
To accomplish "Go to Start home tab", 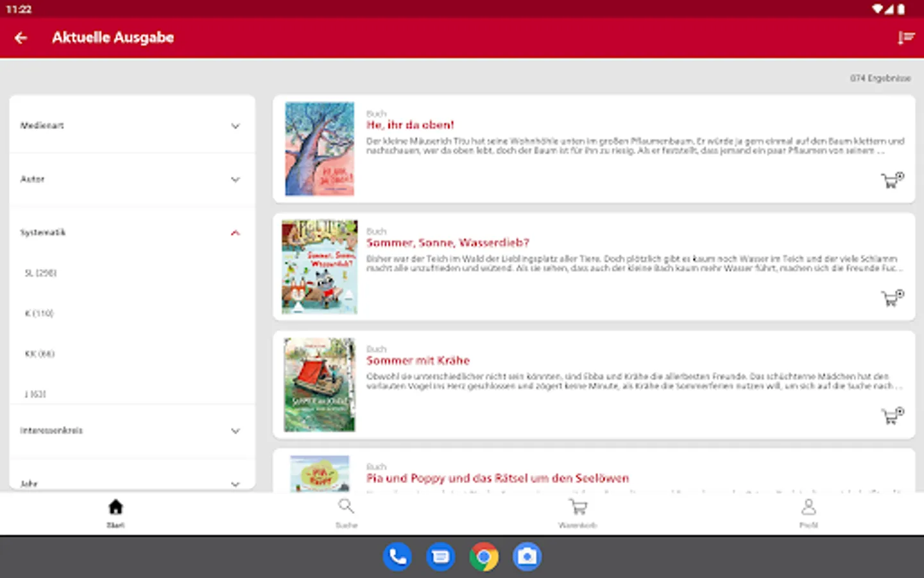I will (116, 513).
